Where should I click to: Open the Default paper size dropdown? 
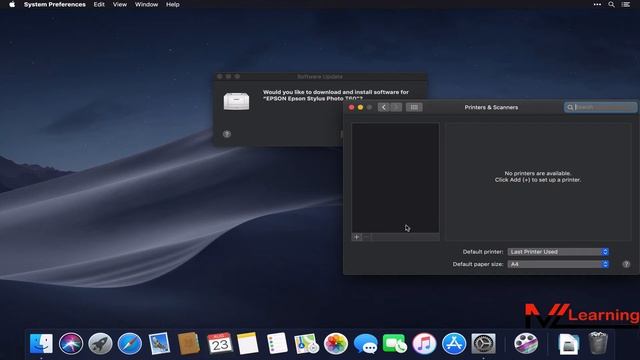pos(558,264)
